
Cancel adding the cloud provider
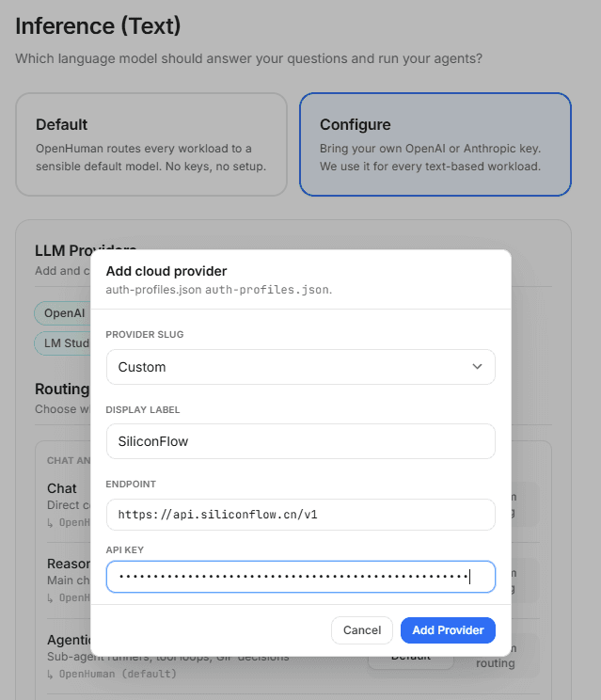pos(362,630)
